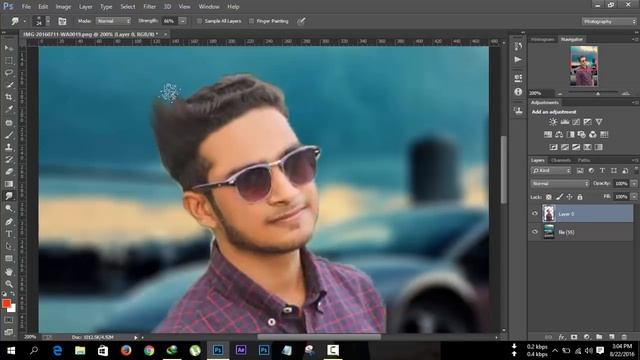This screenshot has height=360, width=640.
Task: Add a Color Balance adjustment
Action: tap(559, 134)
